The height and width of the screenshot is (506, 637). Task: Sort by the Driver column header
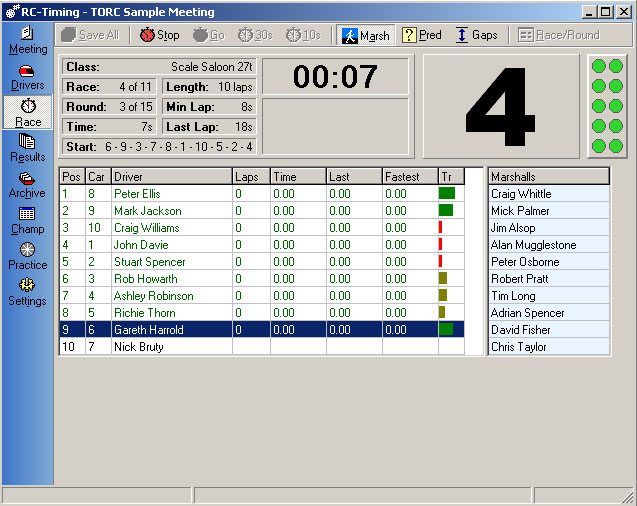[171, 176]
